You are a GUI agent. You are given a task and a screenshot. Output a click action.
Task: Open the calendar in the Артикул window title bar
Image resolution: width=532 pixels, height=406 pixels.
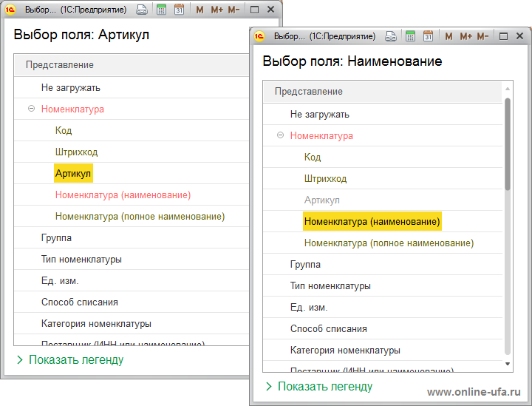click(179, 10)
